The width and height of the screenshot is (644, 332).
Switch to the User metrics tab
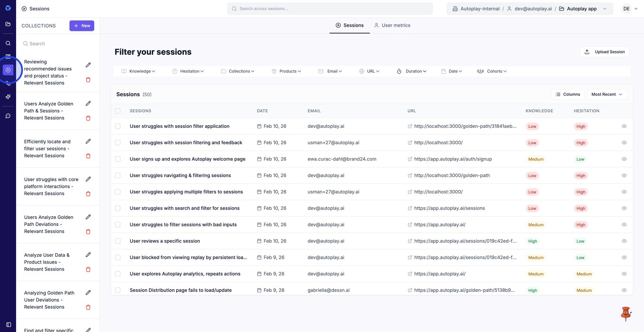(392, 25)
